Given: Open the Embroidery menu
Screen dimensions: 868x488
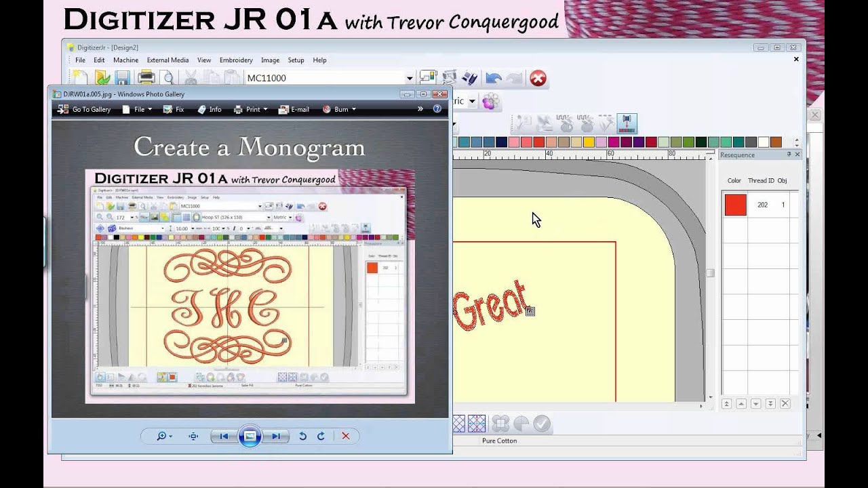Looking at the screenshot, I should pyautogui.click(x=236, y=60).
